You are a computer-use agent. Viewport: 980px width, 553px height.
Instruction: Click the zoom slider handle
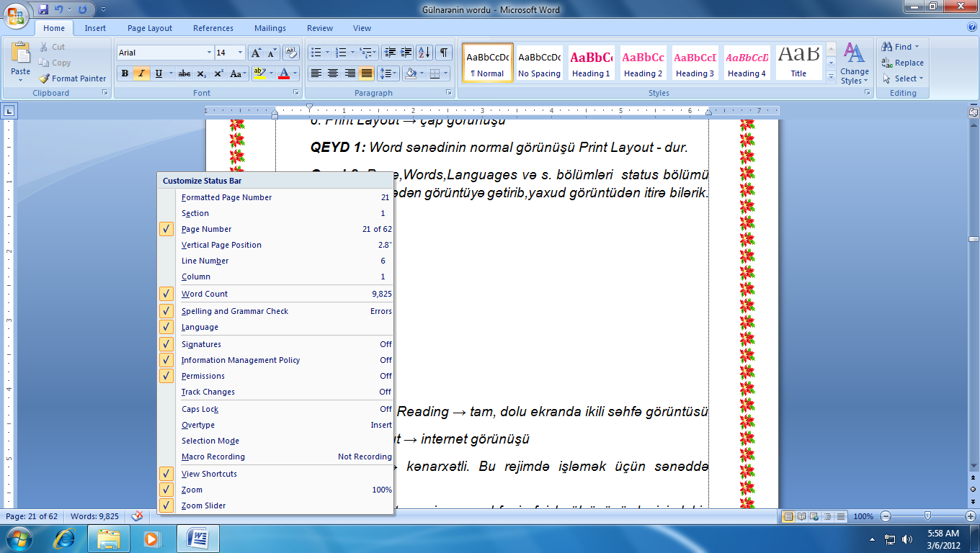tap(927, 516)
